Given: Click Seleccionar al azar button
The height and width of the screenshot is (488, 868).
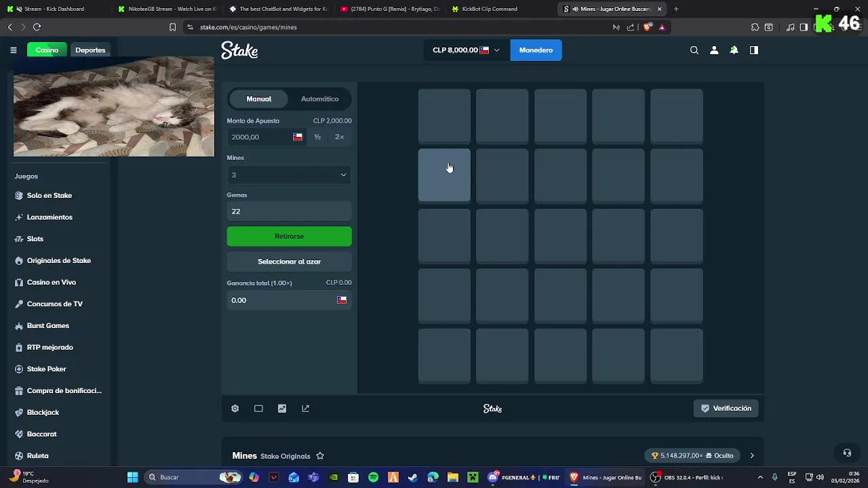Looking at the screenshot, I should (x=289, y=262).
